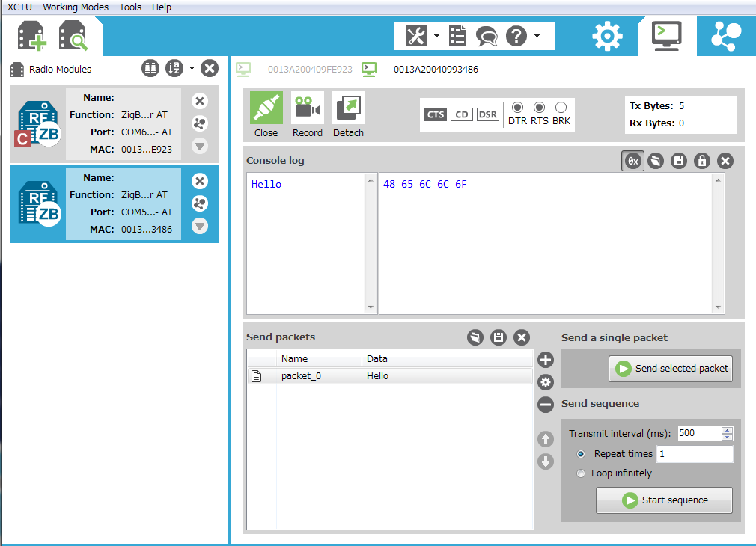This screenshot has height=546, width=756.
Task: Open the Help question mark icon
Action: pyautogui.click(x=516, y=36)
